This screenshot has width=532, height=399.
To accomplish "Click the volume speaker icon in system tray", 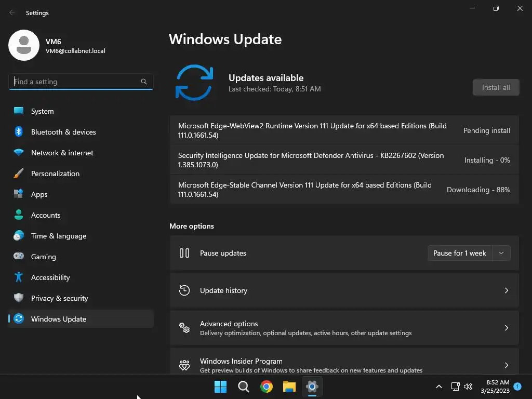I will coord(468,387).
